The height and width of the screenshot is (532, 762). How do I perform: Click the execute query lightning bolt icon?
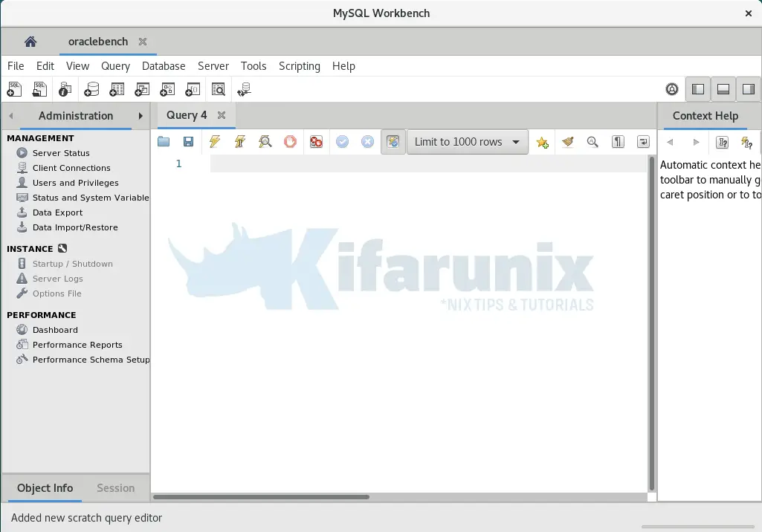point(215,142)
